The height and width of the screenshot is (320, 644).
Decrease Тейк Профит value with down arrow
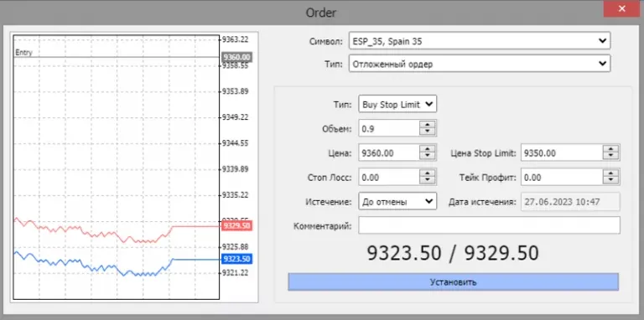pyautogui.click(x=610, y=180)
